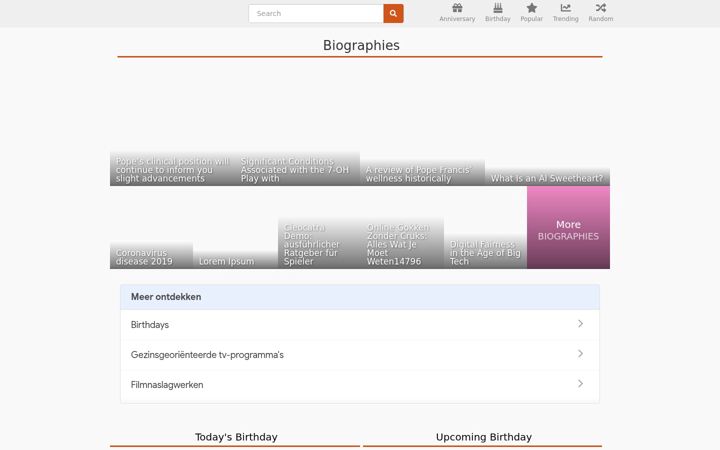
Task: Open A review of Pope Francis' wellness card
Action: pos(422,124)
